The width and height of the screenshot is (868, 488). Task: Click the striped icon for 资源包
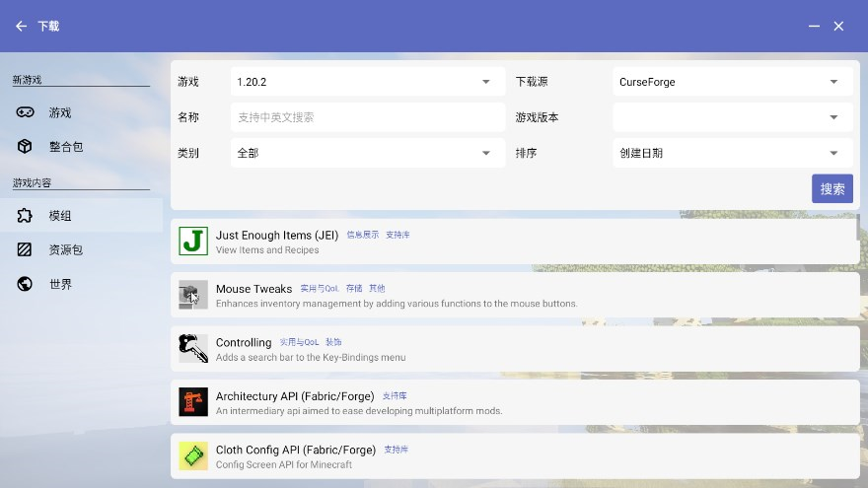pyautogui.click(x=25, y=250)
